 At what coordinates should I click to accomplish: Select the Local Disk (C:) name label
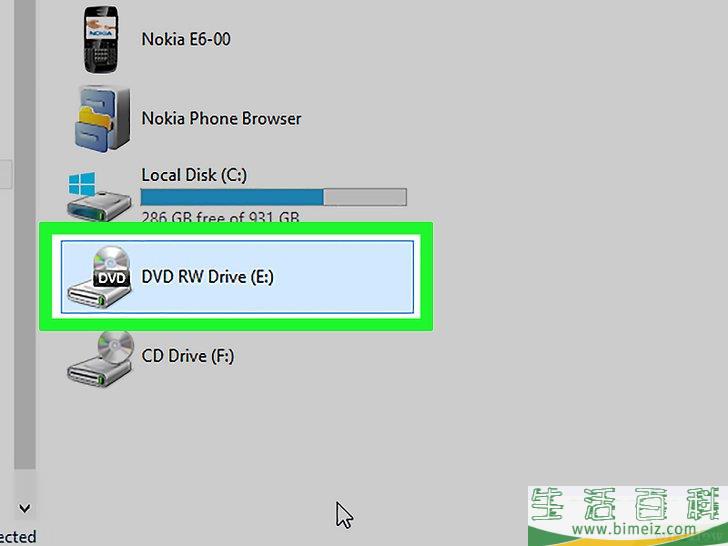coord(194,175)
